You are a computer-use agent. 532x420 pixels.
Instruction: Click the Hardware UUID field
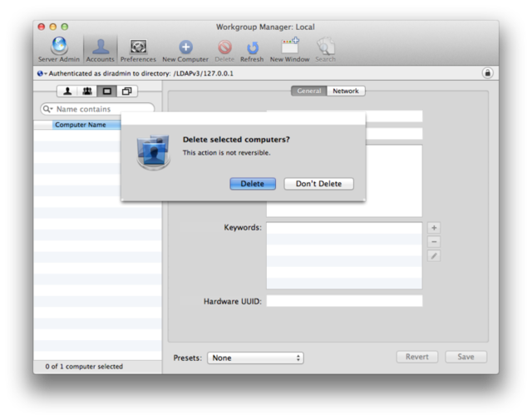point(344,301)
